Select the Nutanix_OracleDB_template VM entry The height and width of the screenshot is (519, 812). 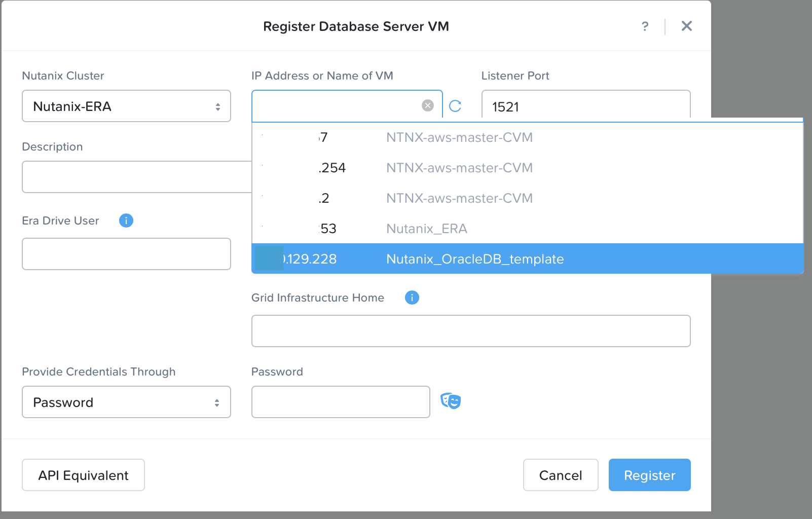tap(528, 258)
